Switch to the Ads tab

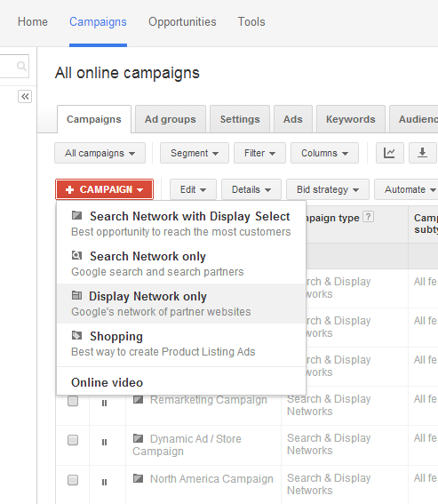pyautogui.click(x=293, y=119)
